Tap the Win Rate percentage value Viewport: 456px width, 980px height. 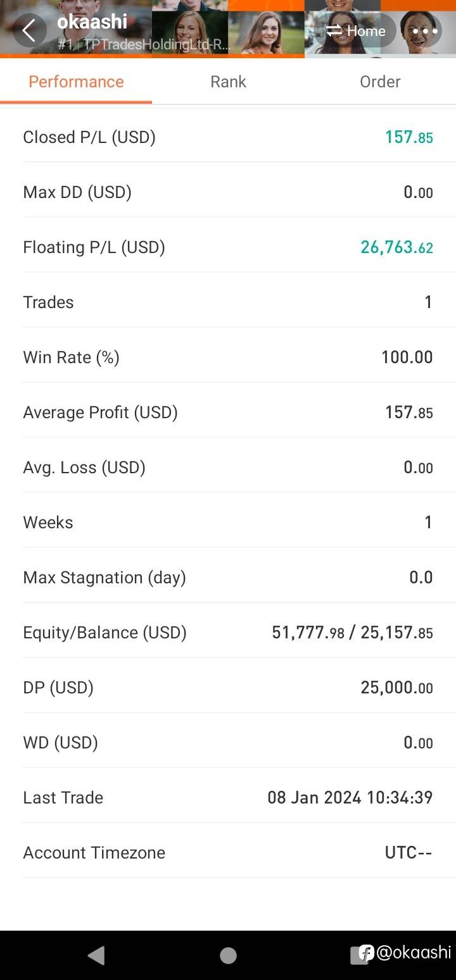407,357
